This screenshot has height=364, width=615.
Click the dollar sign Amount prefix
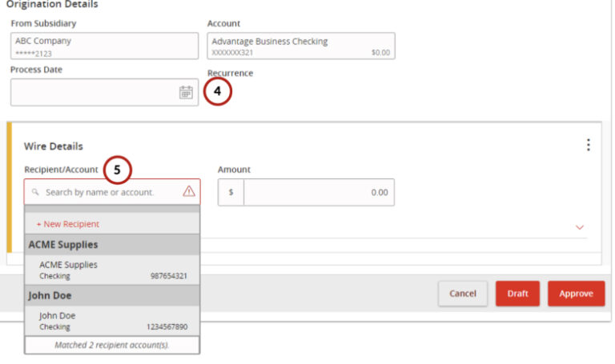coord(231,193)
